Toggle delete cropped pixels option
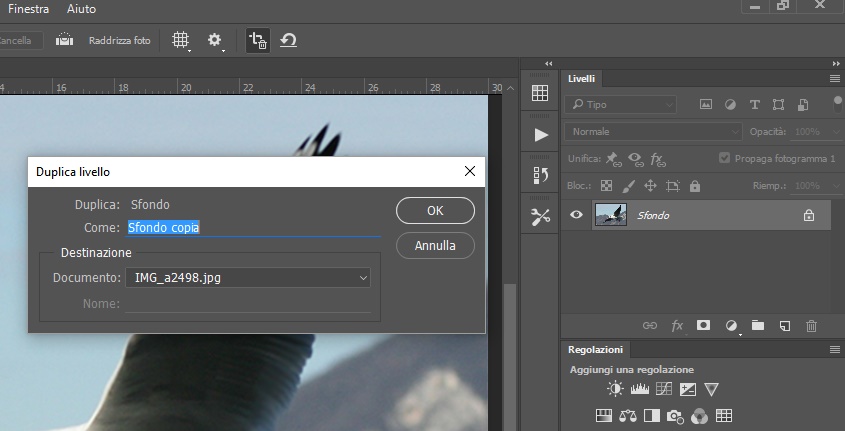This screenshot has height=431, width=845. pyautogui.click(x=258, y=41)
